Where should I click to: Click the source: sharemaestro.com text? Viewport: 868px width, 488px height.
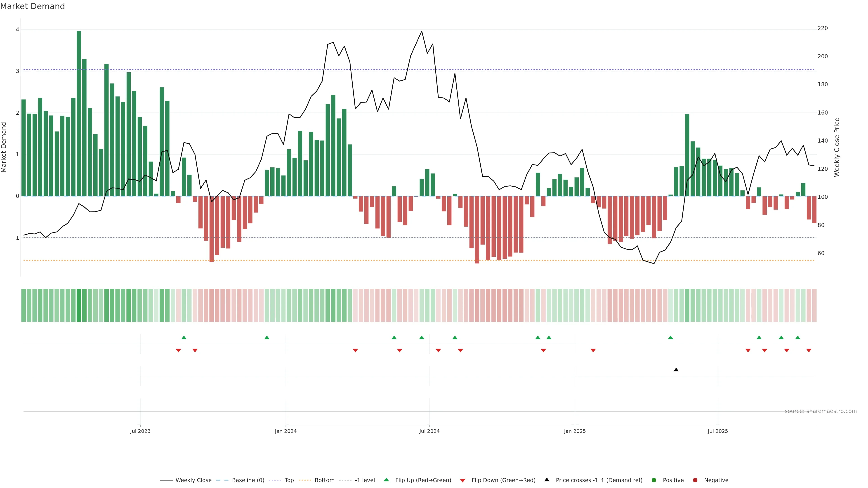click(x=821, y=411)
